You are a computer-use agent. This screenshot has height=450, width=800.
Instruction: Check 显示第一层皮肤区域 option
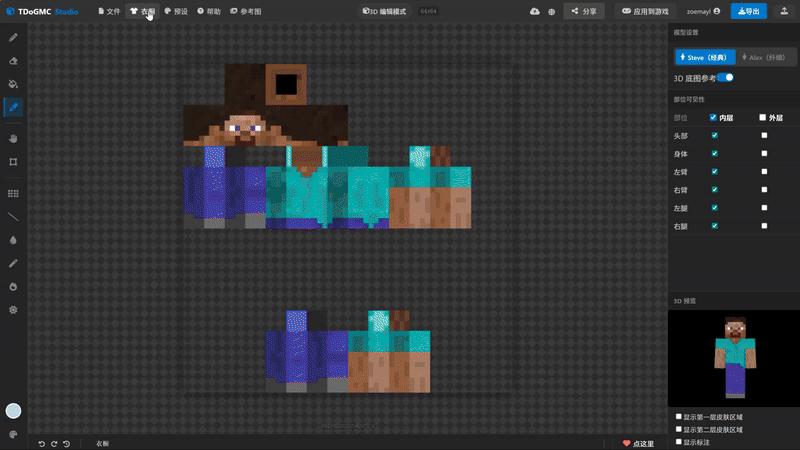point(679,417)
